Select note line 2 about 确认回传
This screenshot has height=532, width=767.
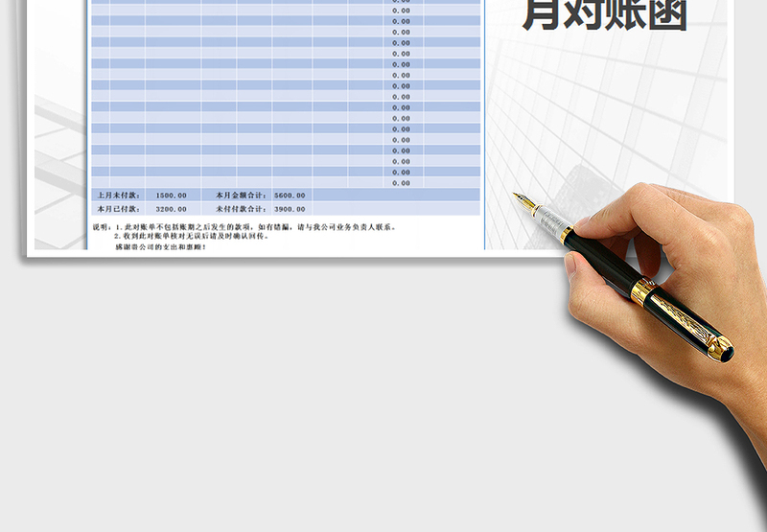pyautogui.click(x=192, y=236)
